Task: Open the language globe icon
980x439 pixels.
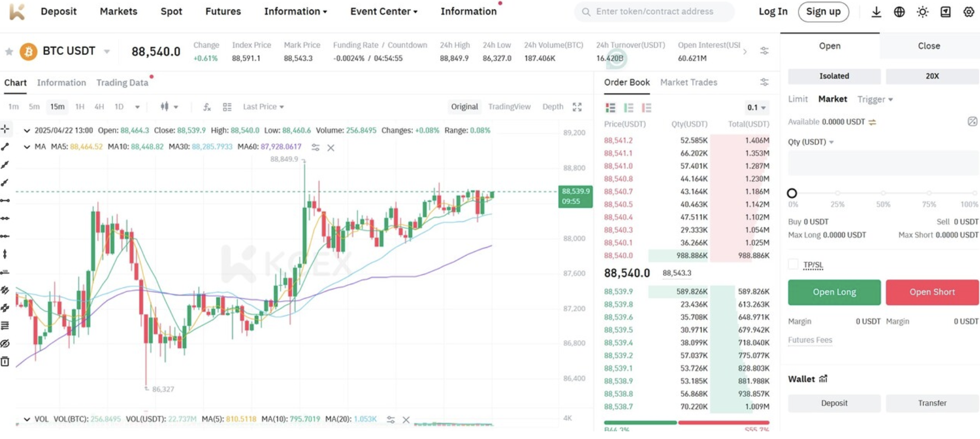Action: (899, 11)
